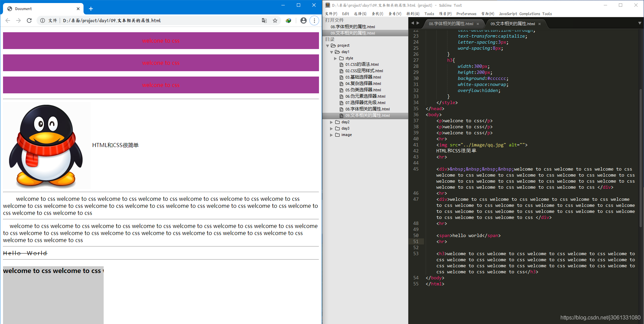
Task: Click the day1 folder icon
Action: pyautogui.click(x=337, y=52)
